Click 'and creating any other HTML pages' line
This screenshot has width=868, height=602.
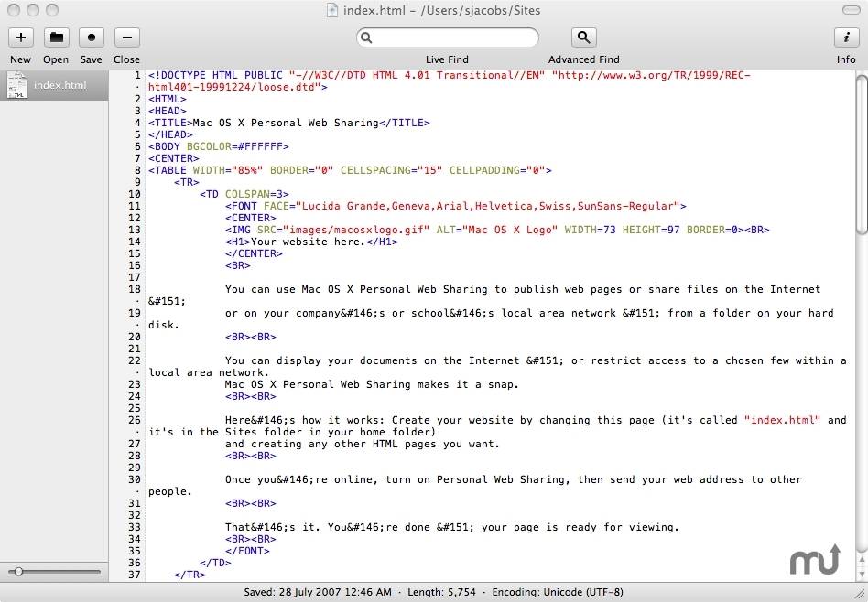[x=362, y=444]
